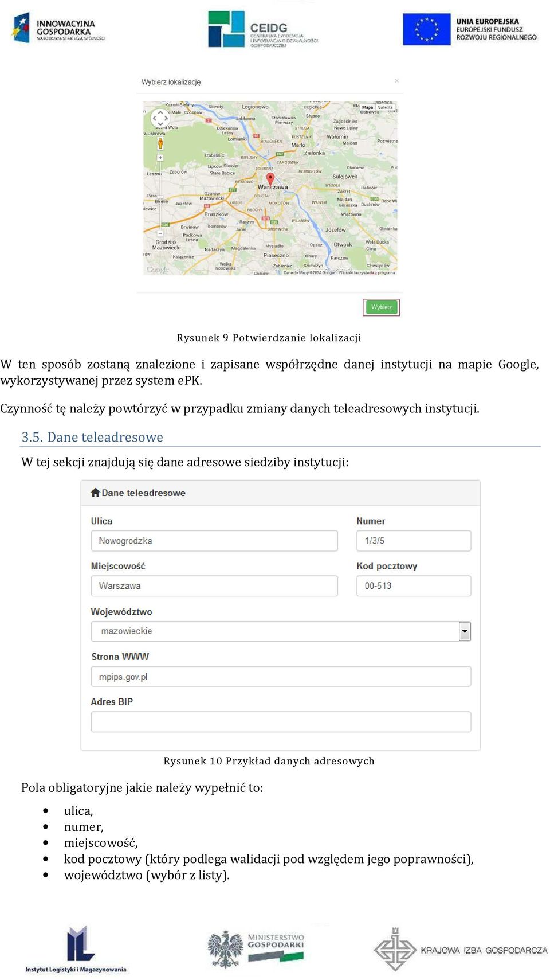Click the Pruszków label on the map
The height and width of the screenshot is (980, 550).
(217, 214)
